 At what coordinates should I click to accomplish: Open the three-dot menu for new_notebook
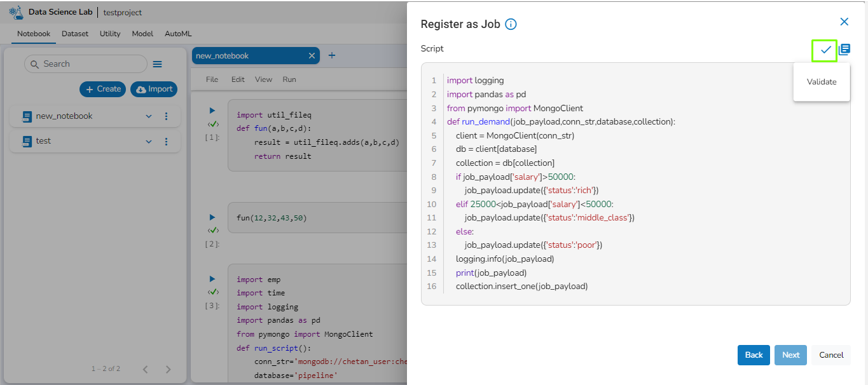167,116
